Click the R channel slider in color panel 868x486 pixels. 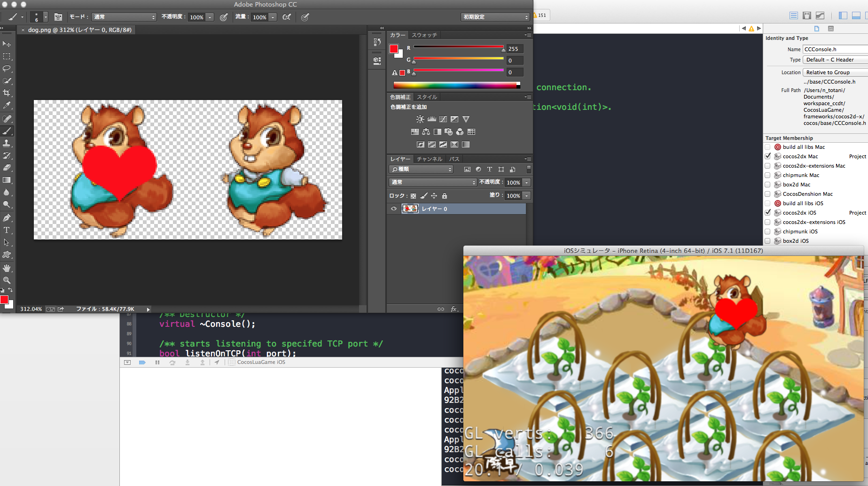[459, 47]
